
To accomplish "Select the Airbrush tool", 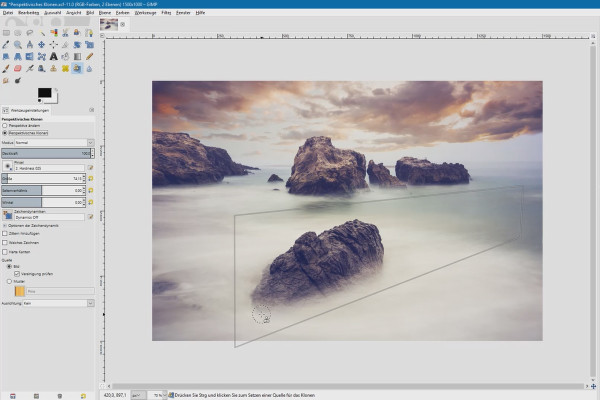I will tap(30, 69).
